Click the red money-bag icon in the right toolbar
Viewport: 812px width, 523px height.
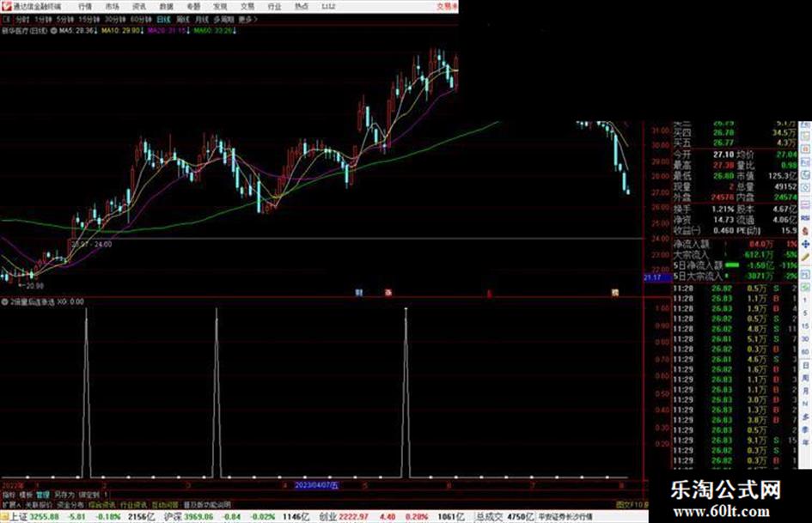[805, 231]
